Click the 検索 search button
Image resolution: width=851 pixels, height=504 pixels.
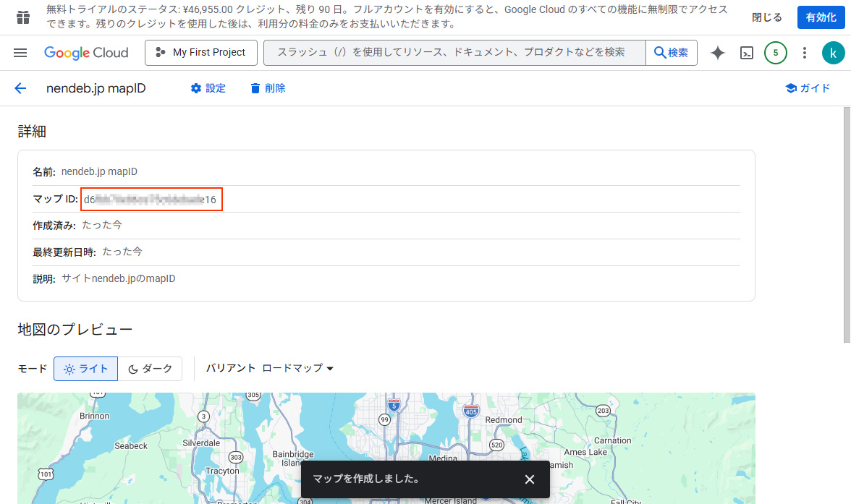(671, 53)
